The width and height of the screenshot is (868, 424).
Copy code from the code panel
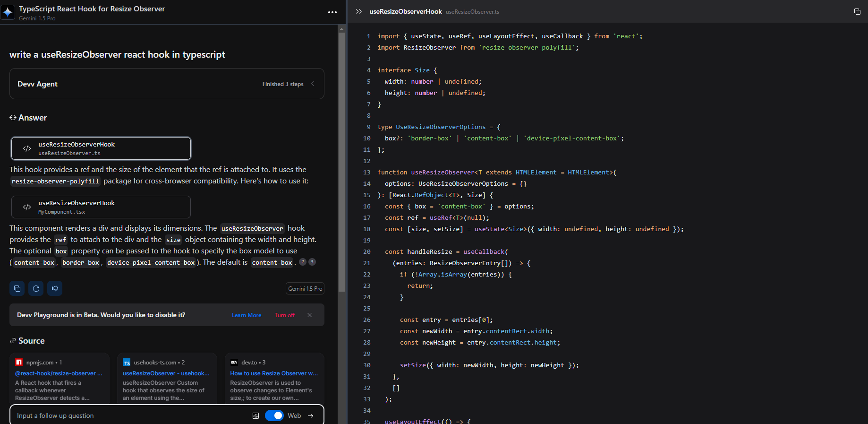(857, 12)
